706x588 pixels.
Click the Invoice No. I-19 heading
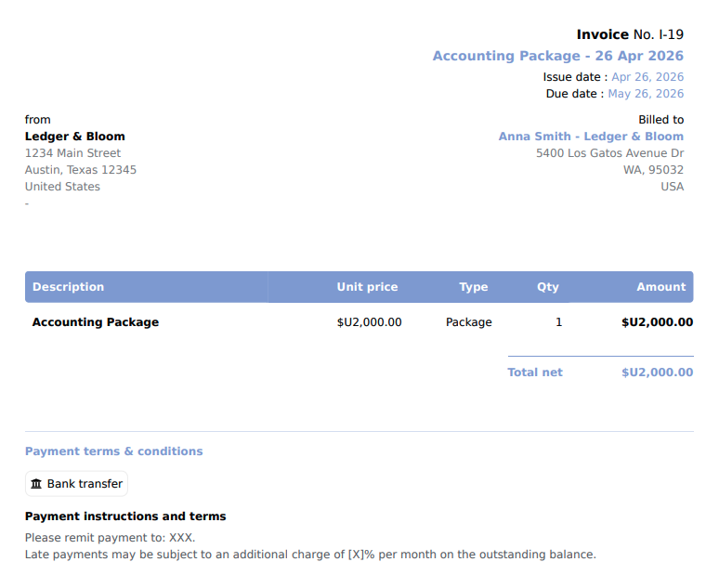tap(630, 34)
